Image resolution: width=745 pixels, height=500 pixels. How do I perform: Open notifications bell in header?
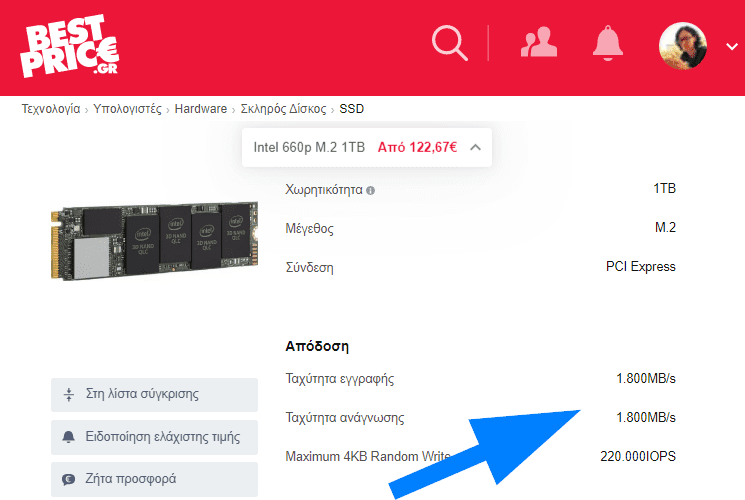(608, 43)
